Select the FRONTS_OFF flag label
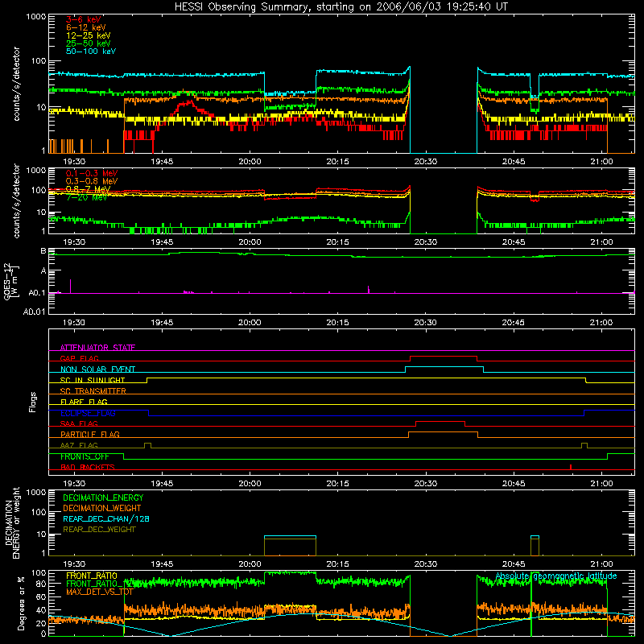 click(85, 456)
